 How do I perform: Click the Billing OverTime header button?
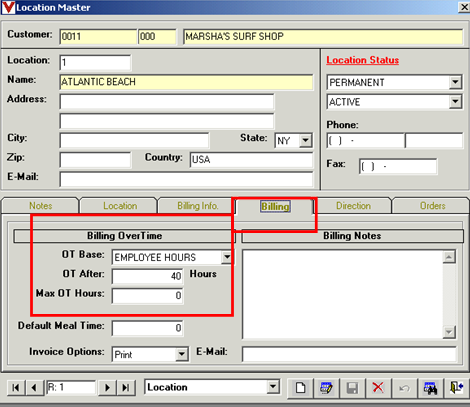tap(124, 236)
